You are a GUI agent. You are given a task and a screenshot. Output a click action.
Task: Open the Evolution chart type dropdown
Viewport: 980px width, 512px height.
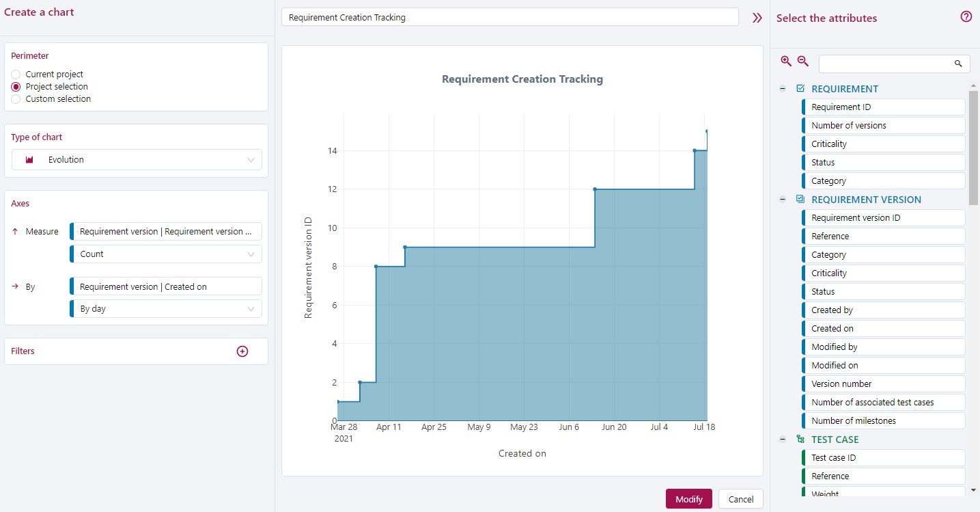[x=137, y=160]
